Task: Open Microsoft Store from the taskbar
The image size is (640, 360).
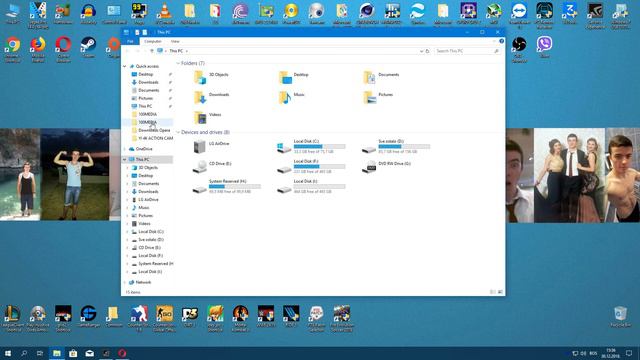Action: pyautogui.click(x=73, y=353)
